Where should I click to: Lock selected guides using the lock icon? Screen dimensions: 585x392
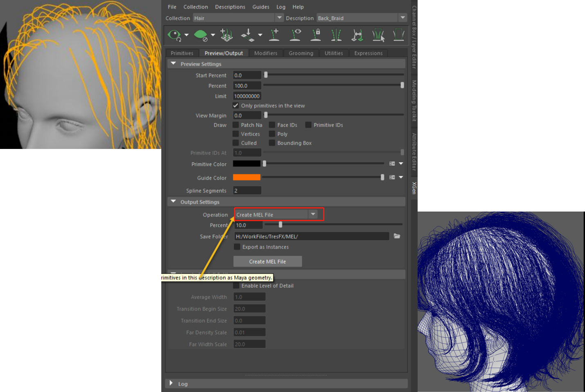[x=315, y=35]
